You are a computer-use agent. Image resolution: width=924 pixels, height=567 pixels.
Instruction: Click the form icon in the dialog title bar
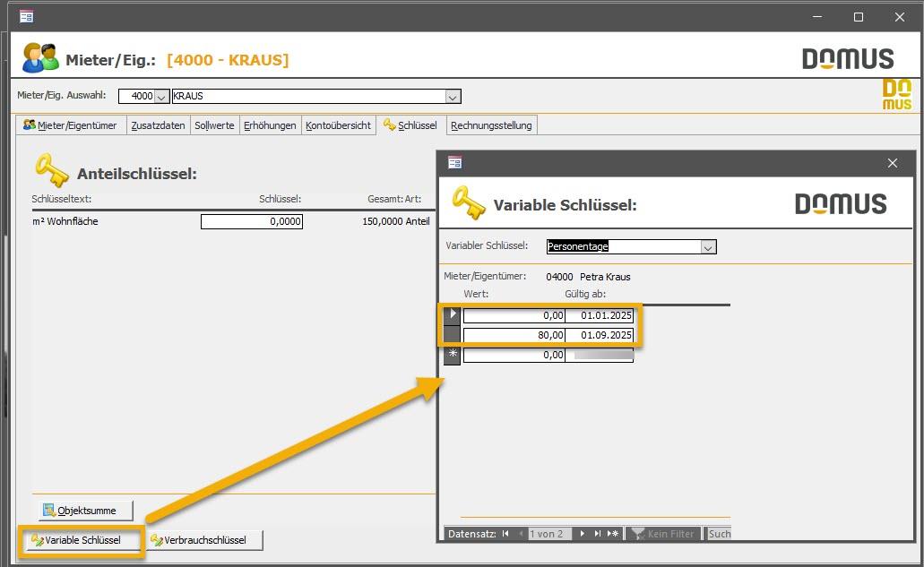(455, 162)
